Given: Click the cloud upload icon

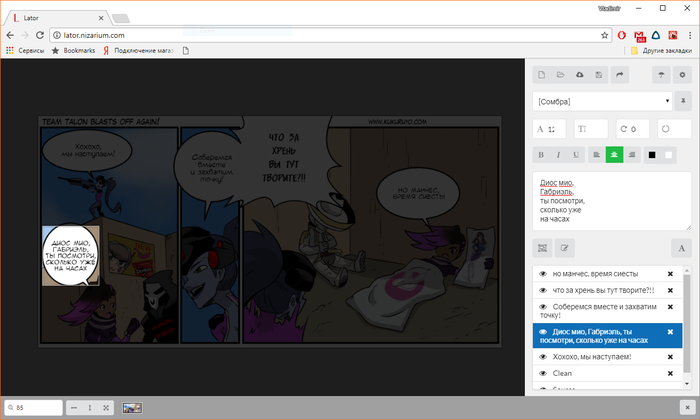Looking at the screenshot, I should point(579,75).
